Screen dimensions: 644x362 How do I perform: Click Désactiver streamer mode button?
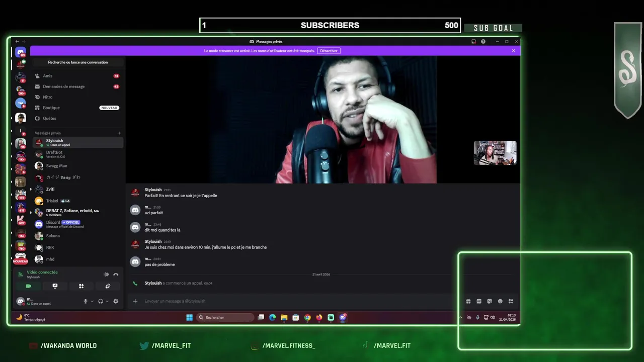pos(329,51)
